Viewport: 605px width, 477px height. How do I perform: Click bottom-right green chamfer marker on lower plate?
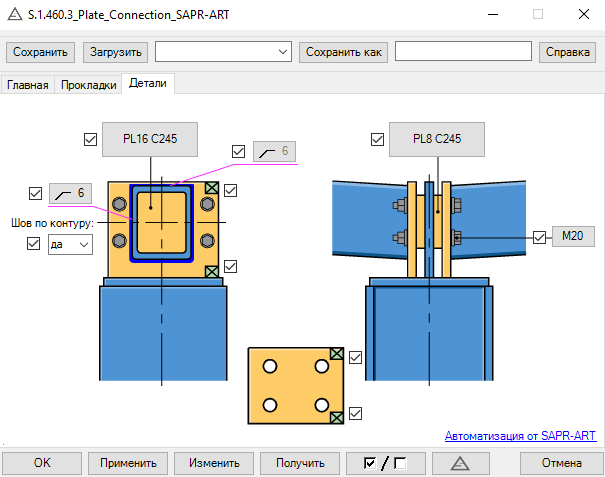click(x=337, y=418)
